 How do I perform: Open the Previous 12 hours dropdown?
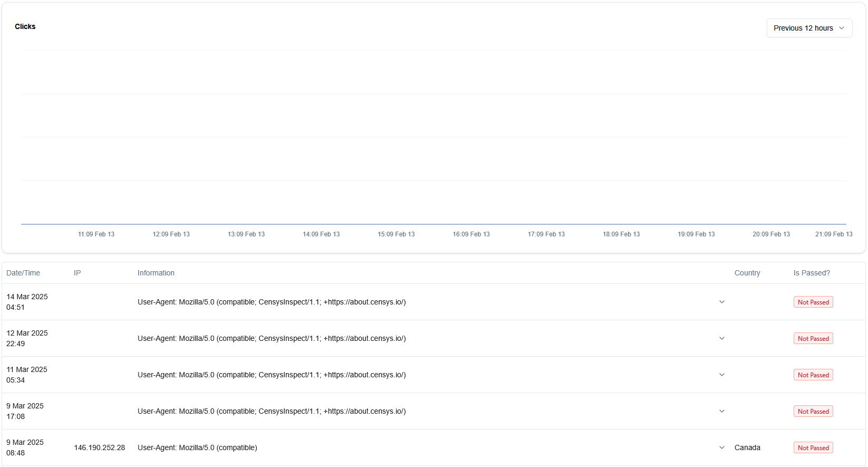(809, 28)
